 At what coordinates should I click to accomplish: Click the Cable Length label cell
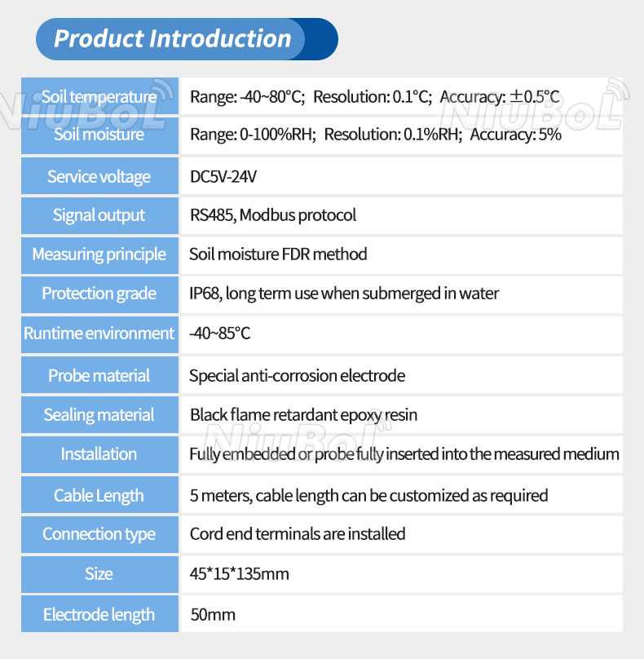coord(99,496)
